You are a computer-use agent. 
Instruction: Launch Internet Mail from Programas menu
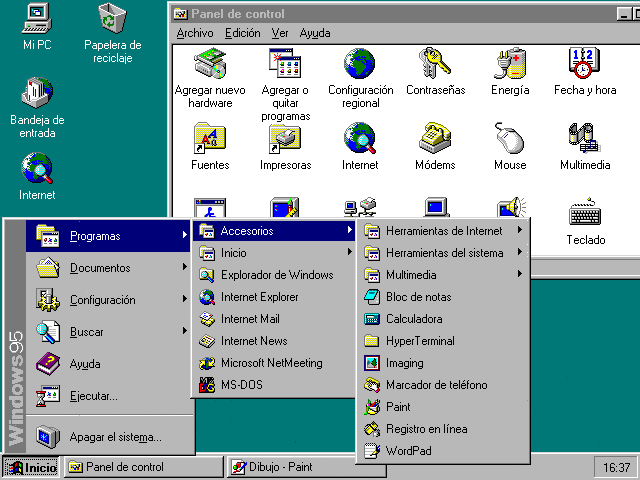[x=274, y=319]
